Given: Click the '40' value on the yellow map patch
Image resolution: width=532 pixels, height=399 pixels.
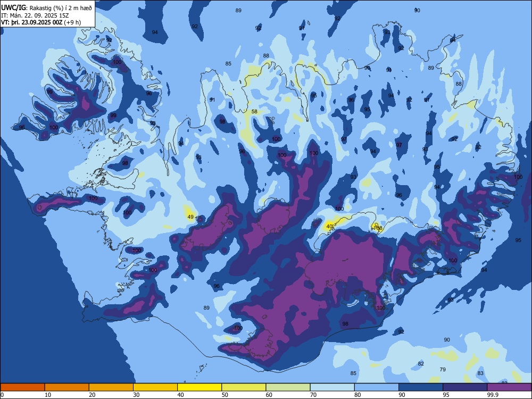Looking at the screenshot, I should point(329,226).
